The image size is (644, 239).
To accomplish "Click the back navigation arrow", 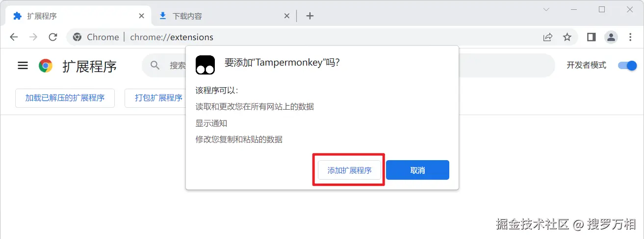I will point(14,37).
